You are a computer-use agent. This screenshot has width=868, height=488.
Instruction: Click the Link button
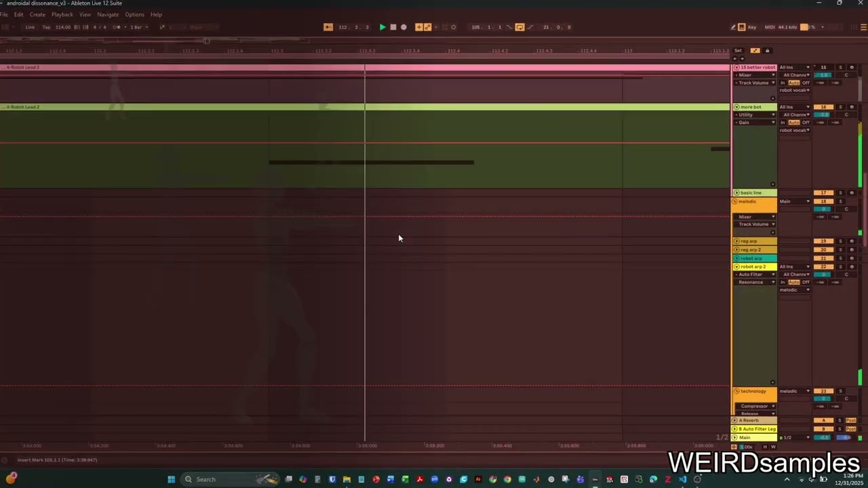point(30,27)
